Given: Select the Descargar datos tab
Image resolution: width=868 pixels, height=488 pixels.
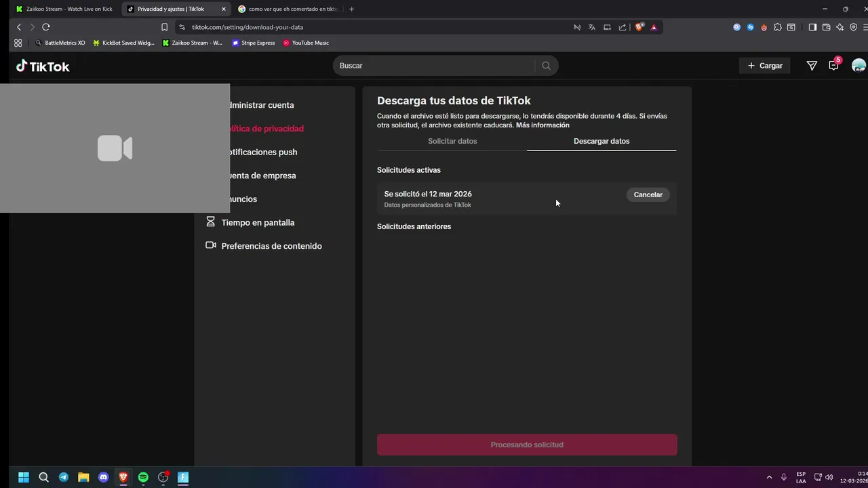Looking at the screenshot, I should [x=601, y=141].
